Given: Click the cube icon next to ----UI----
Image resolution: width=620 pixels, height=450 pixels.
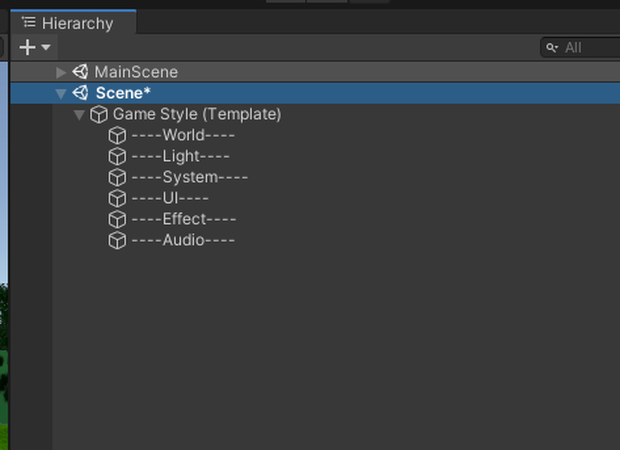Looking at the screenshot, I should (117, 198).
